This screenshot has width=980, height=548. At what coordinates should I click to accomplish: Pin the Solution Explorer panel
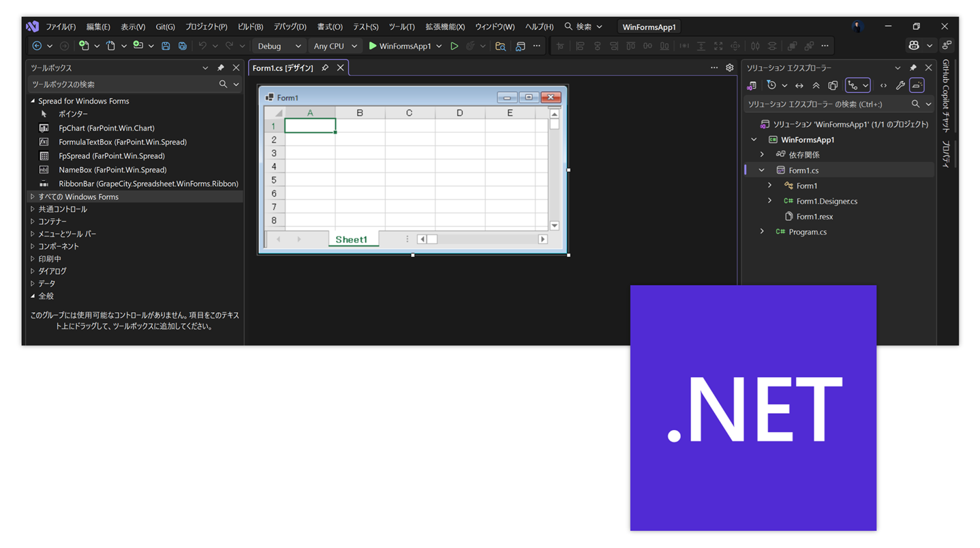tap(913, 67)
